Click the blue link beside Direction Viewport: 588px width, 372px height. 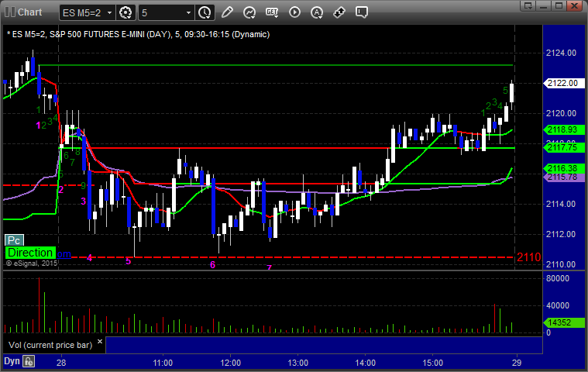(64, 254)
